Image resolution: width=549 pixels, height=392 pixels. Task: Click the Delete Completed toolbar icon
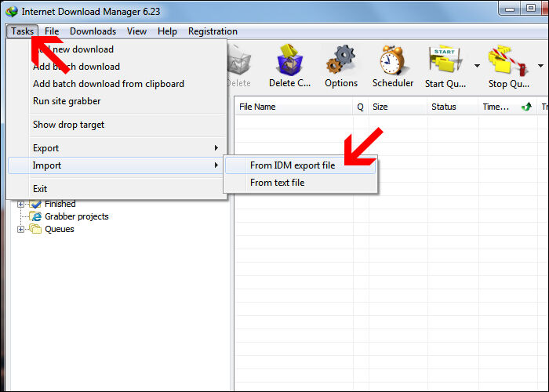point(289,60)
